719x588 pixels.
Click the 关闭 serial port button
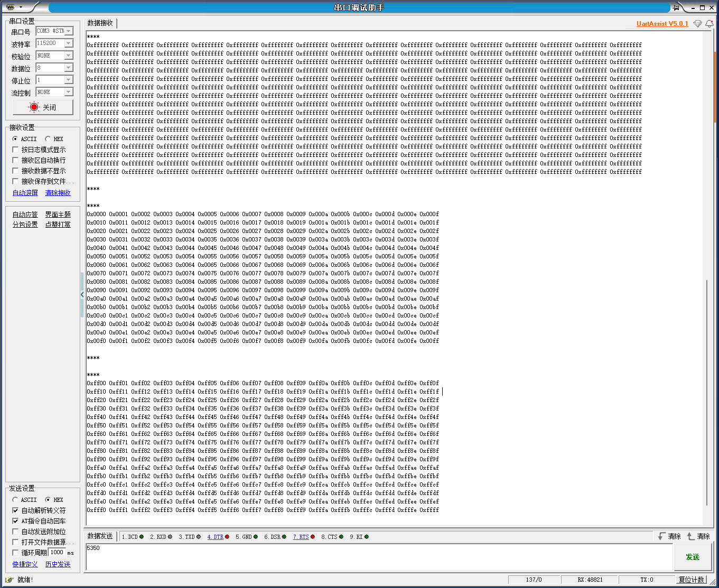pos(43,107)
